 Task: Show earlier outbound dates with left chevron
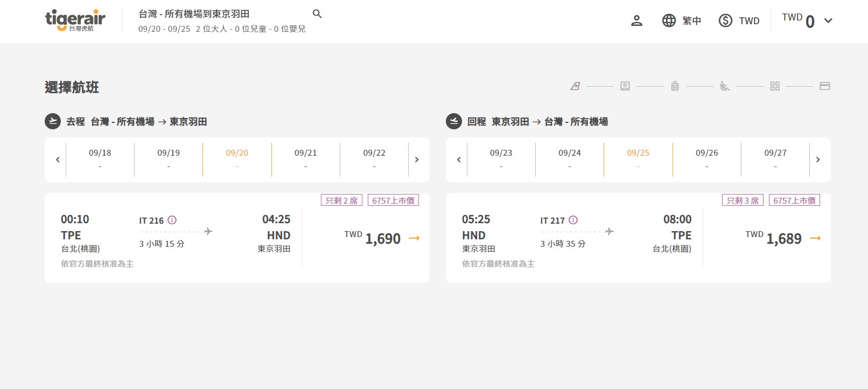point(58,159)
